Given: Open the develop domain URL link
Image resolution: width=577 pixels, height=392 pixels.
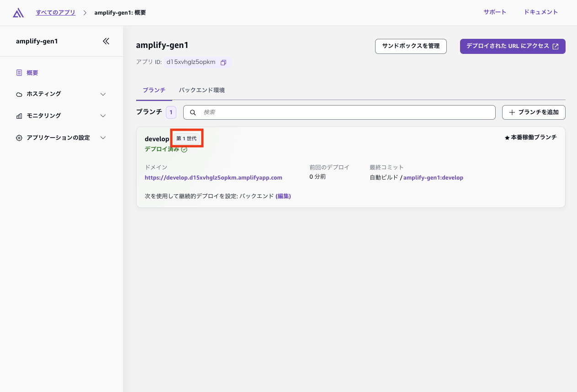Looking at the screenshot, I should [213, 178].
